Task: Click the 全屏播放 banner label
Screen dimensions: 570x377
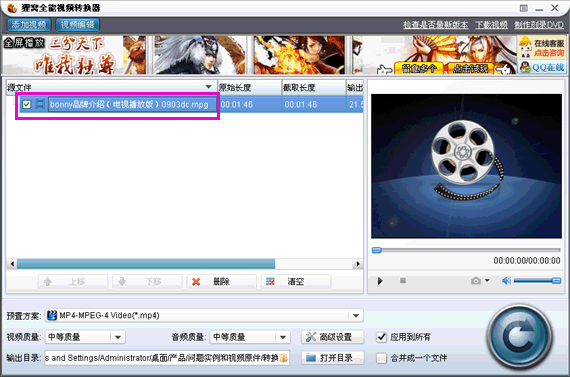Action: click(x=24, y=43)
